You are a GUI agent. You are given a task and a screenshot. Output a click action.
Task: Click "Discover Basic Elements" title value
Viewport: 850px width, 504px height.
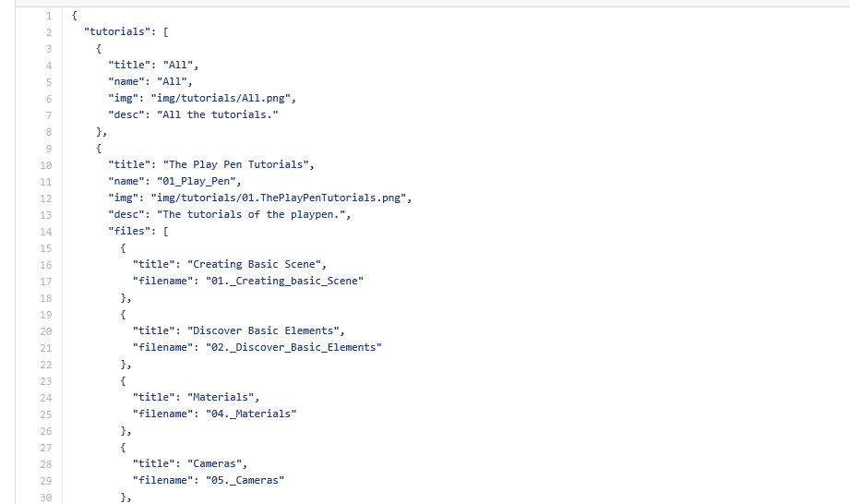pos(263,330)
